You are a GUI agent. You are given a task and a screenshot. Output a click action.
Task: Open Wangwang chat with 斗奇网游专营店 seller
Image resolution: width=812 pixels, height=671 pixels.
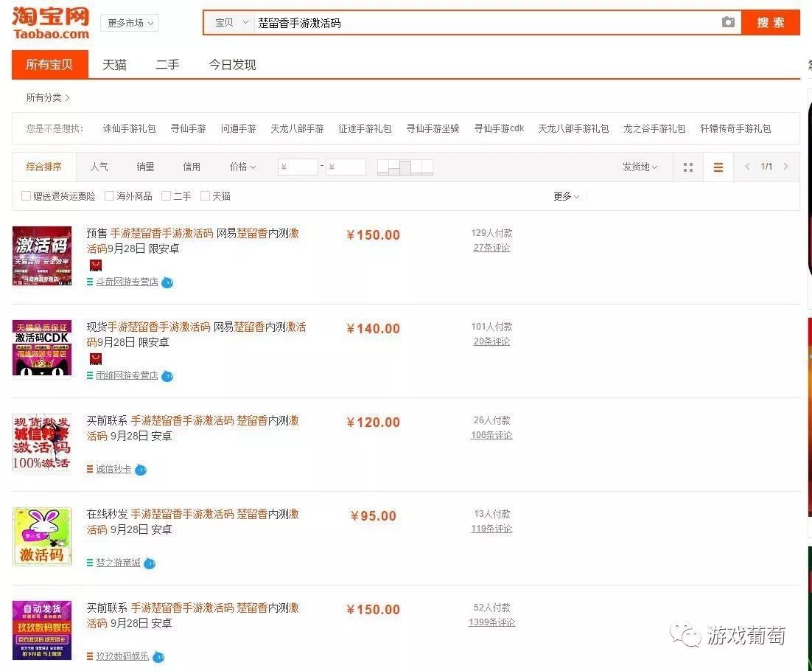(x=167, y=282)
